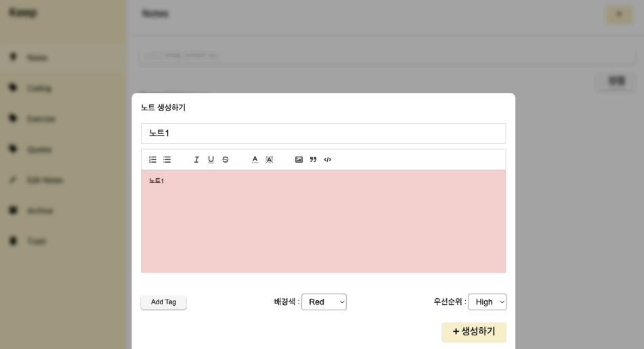
Task: Insert an image into the note
Action: pos(299,159)
